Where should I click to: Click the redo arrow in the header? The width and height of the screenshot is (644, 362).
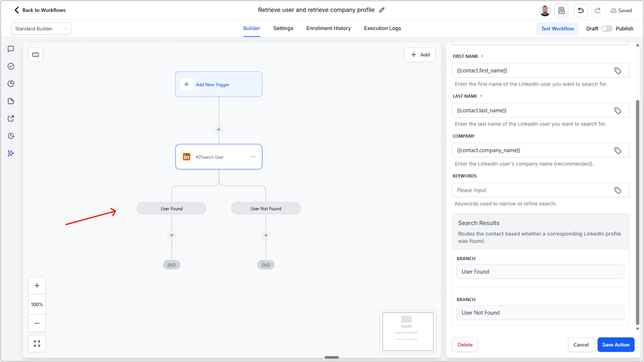click(597, 10)
